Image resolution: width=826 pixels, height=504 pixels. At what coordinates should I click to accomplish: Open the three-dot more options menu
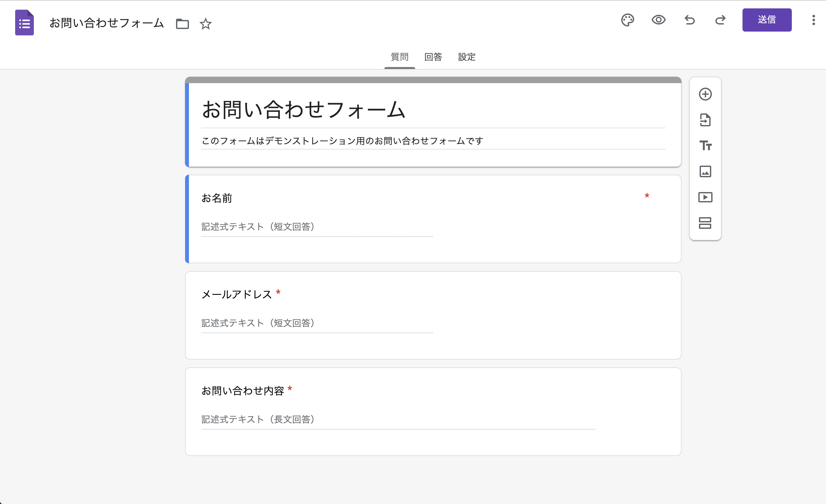pos(813,20)
